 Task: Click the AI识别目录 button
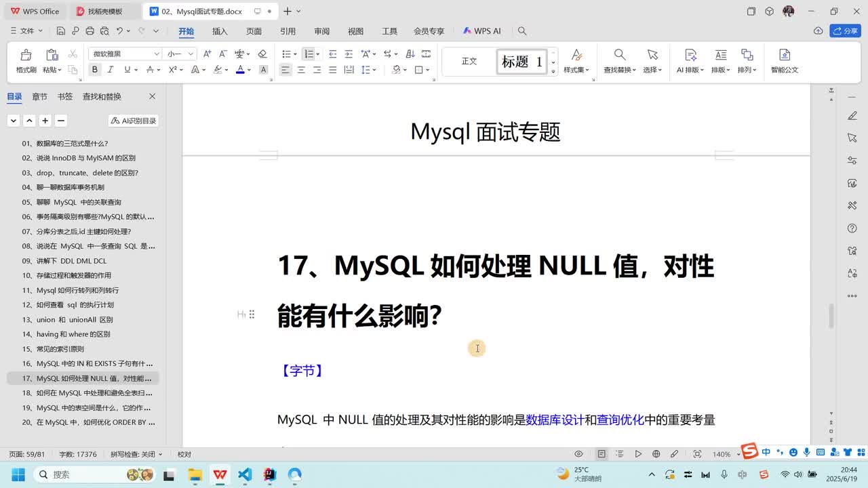tap(134, 121)
